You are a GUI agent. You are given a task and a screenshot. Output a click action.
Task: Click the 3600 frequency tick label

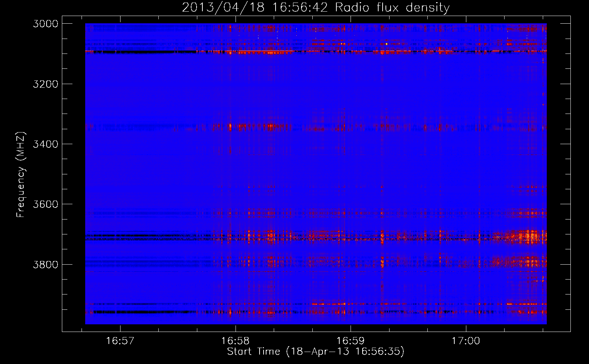click(x=46, y=204)
